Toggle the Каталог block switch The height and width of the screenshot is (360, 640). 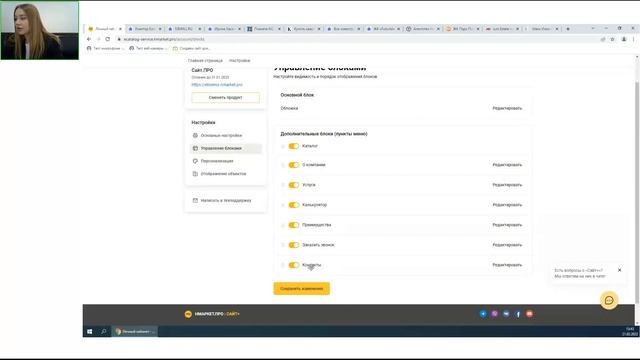[293, 146]
